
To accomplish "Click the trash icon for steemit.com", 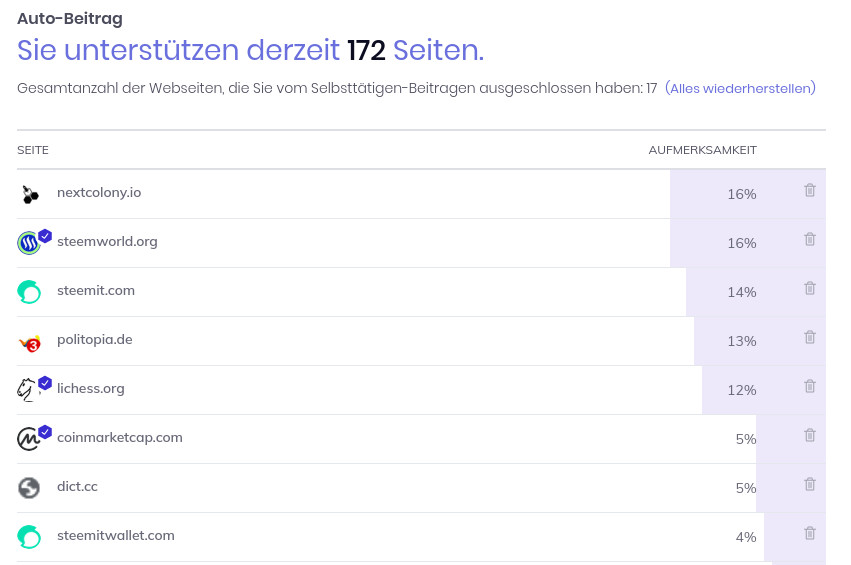I will 810,288.
